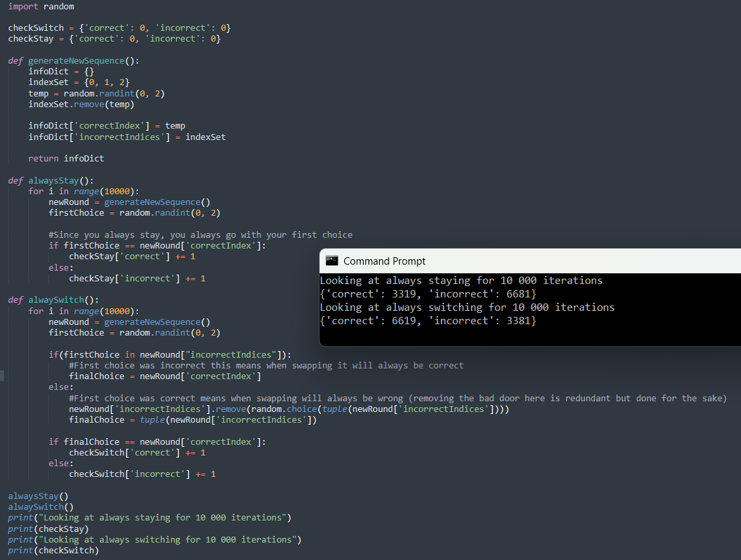This screenshot has width=741, height=560.
Task: Click the 'print(checkSwitch)' line
Action: click(54, 551)
